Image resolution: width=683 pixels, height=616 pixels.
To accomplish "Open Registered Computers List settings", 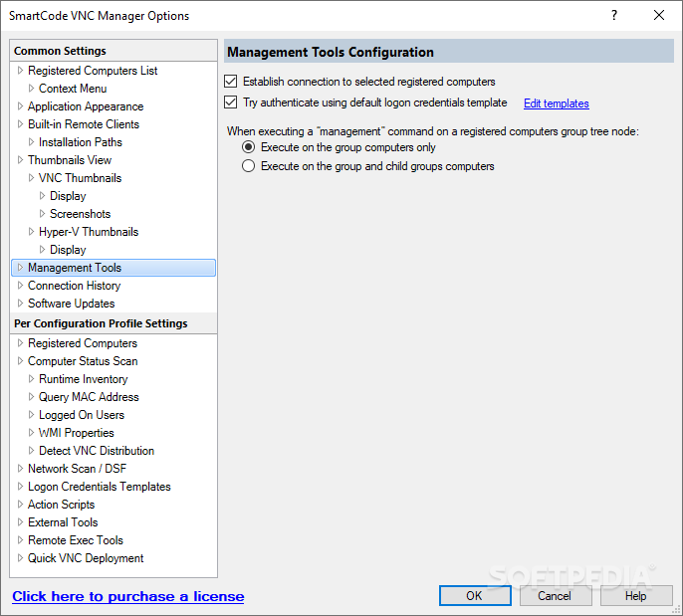I will pos(93,71).
